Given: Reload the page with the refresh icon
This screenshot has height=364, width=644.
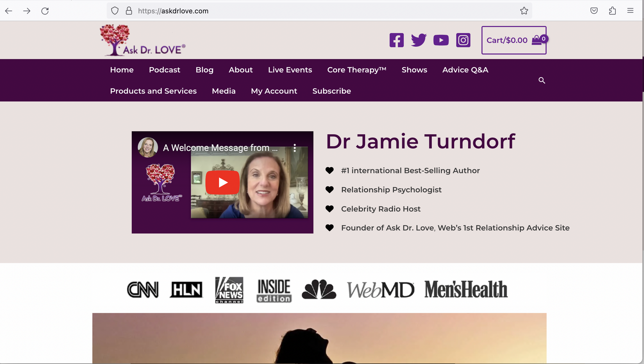Looking at the screenshot, I should 45,11.
